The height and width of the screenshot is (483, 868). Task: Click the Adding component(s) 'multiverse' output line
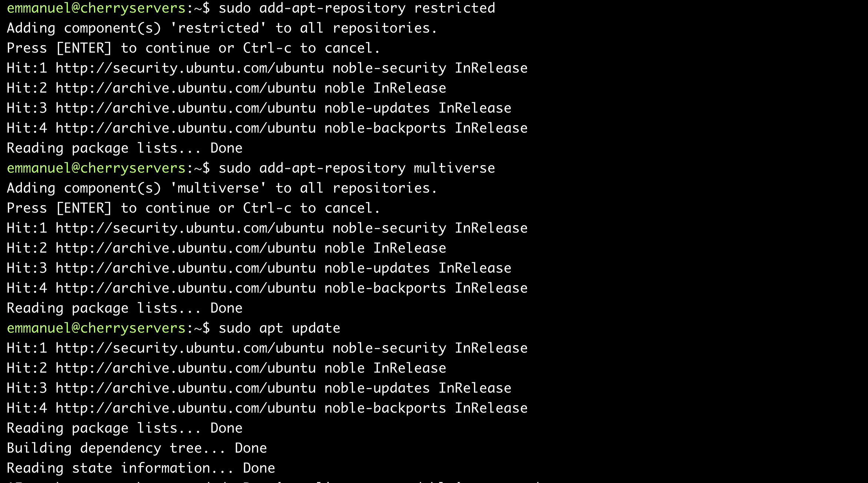tap(221, 188)
